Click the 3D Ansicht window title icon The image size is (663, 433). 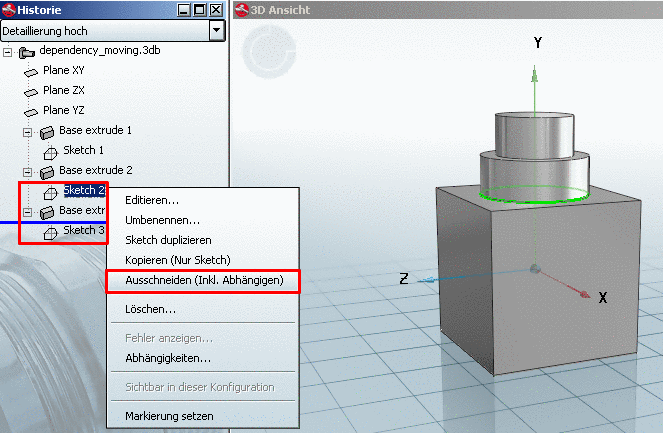(241, 10)
